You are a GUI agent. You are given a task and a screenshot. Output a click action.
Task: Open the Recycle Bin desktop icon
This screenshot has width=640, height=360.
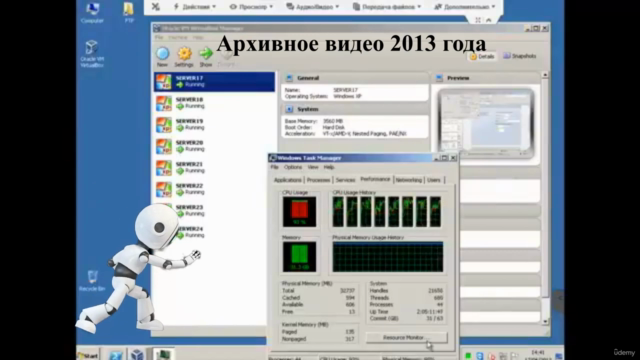92,280
